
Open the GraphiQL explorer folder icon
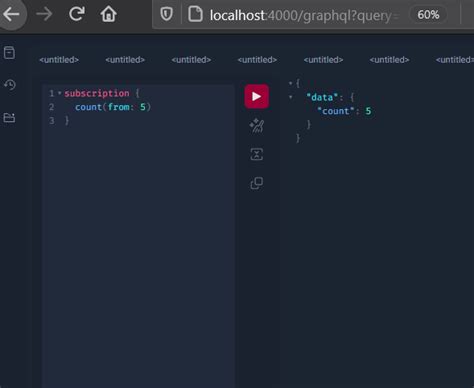(x=9, y=118)
